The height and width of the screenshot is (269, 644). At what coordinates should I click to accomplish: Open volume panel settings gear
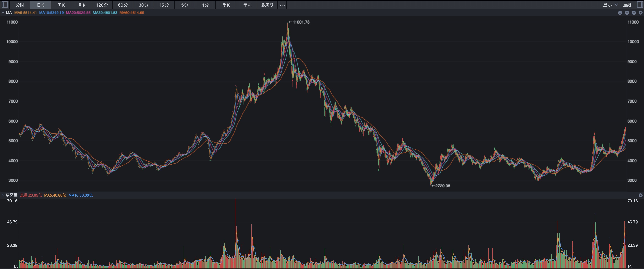point(641,195)
